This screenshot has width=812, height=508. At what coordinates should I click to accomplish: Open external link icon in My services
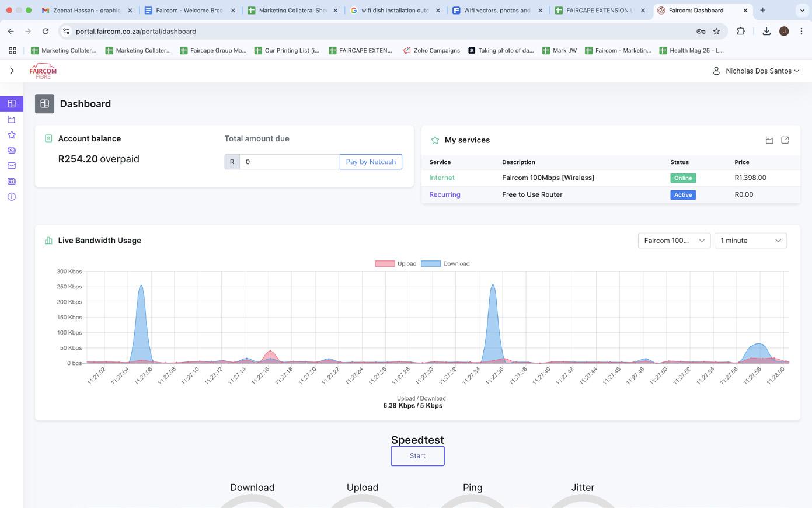click(x=785, y=140)
